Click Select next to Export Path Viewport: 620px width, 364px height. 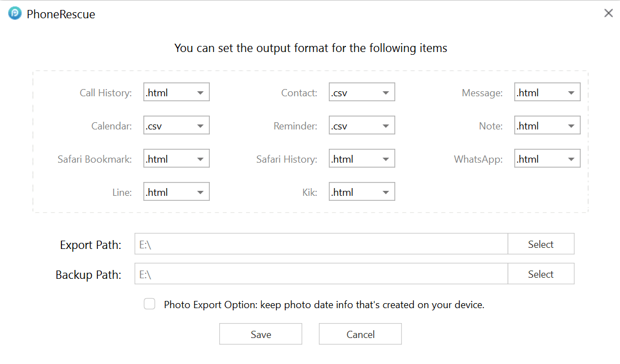pyautogui.click(x=541, y=244)
